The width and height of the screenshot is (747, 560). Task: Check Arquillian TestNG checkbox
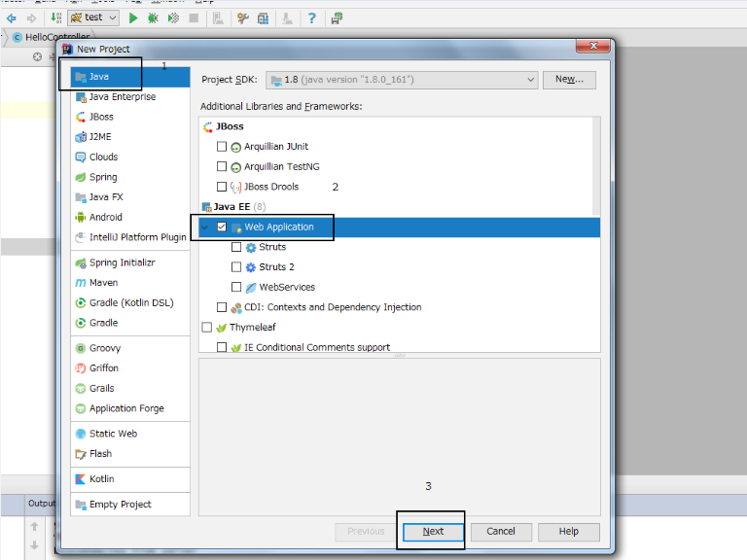[x=222, y=166]
